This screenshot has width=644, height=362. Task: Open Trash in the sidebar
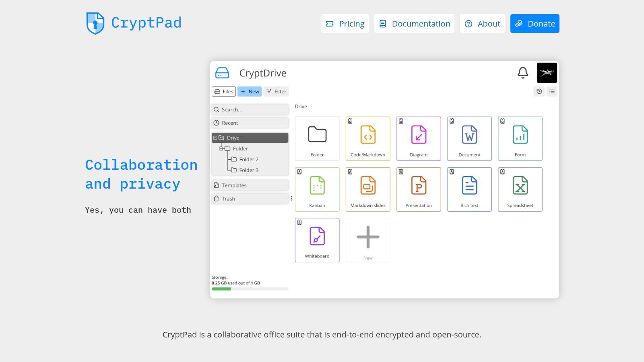tap(250, 199)
